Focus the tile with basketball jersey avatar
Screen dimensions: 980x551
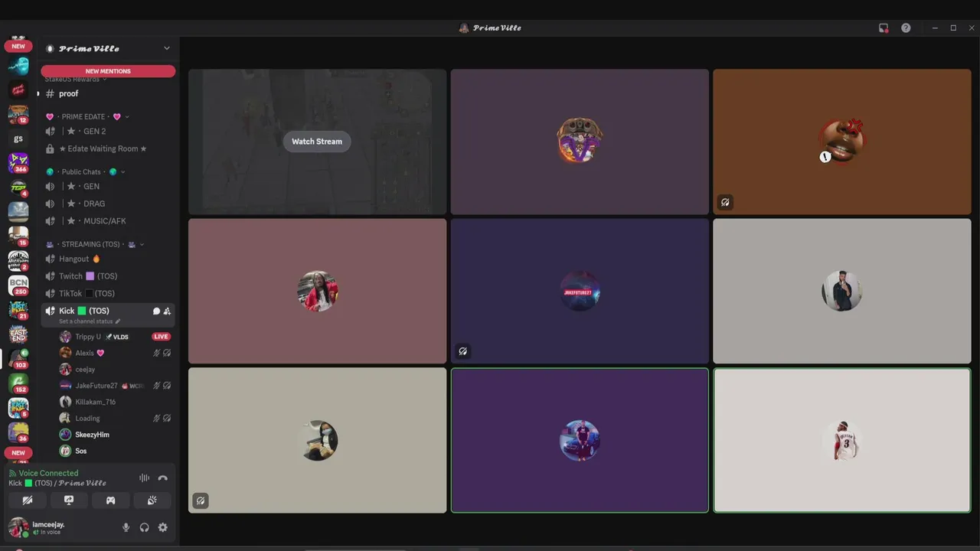tap(842, 440)
